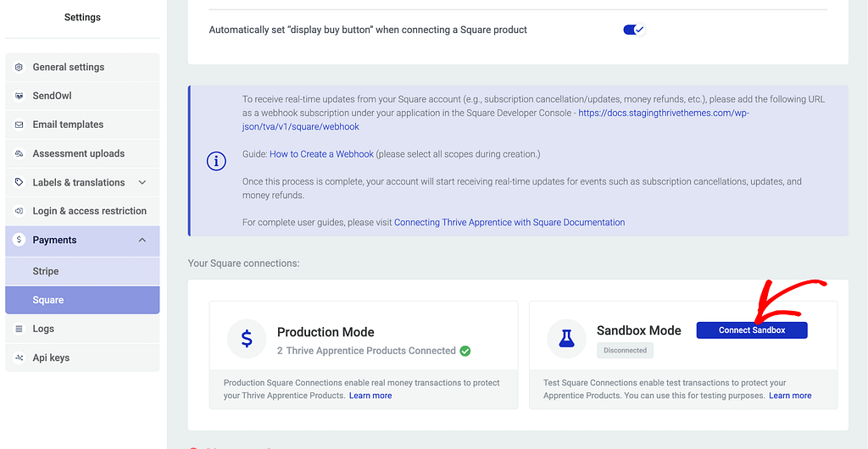868x449 pixels.
Task: Click Learn more under Production Mode
Action: (370, 396)
